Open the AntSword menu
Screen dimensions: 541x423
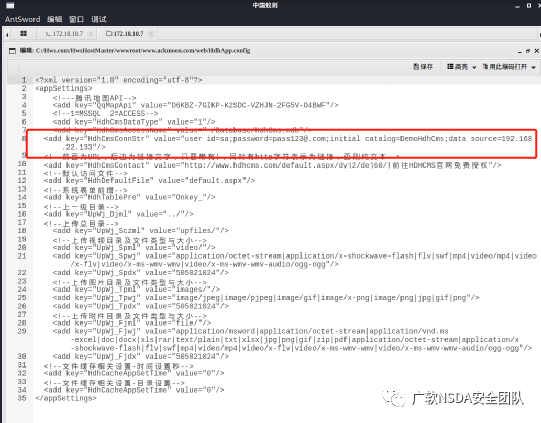click(22, 19)
